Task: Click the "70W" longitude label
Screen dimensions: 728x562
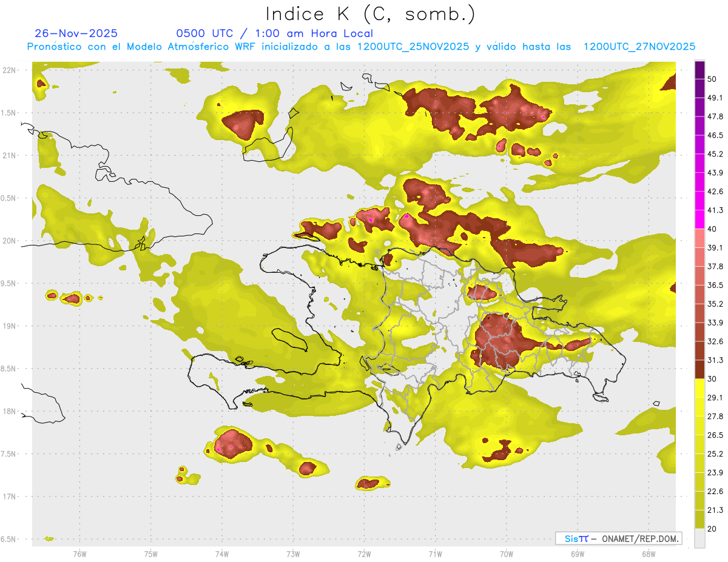Action: pyautogui.click(x=506, y=553)
